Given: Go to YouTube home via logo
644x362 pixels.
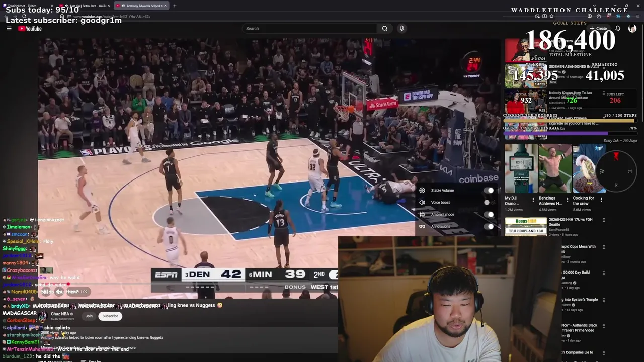Looking at the screenshot, I should click(30, 29).
